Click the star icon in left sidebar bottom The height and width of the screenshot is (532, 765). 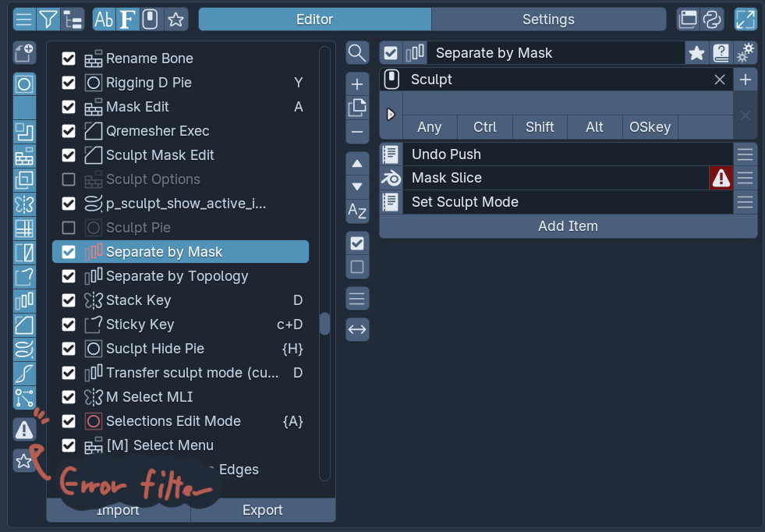click(x=24, y=461)
